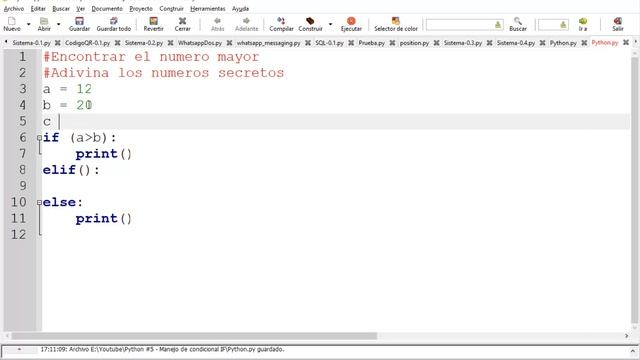
Task: Switch to the position.py tab
Action: [x=414, y=43]
